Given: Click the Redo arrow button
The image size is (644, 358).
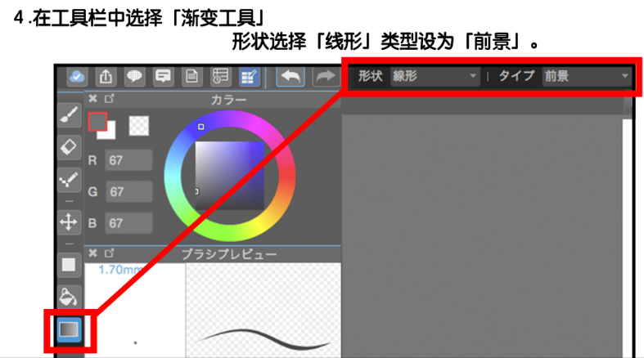Looking at the screenshot, I should coord(326,76).
